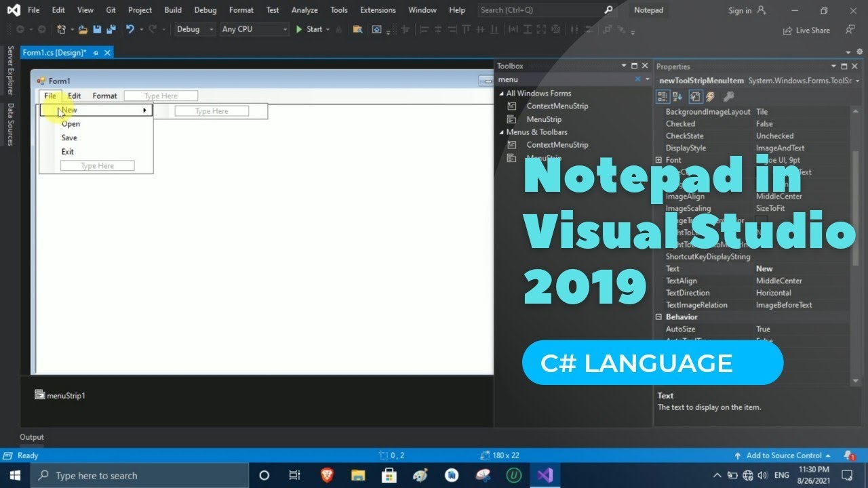Click the settings gear near document tabs
The image size is (868, 488).
click(x=859, y=52)
